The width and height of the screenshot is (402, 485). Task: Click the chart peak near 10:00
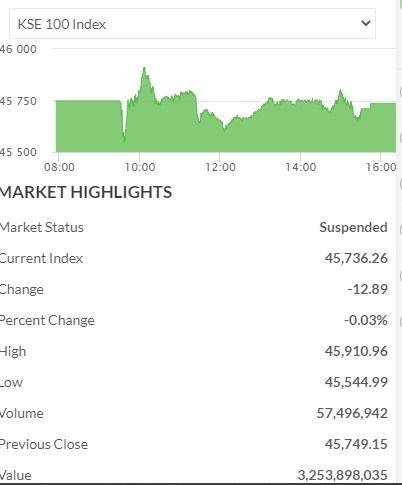[144, 68]
